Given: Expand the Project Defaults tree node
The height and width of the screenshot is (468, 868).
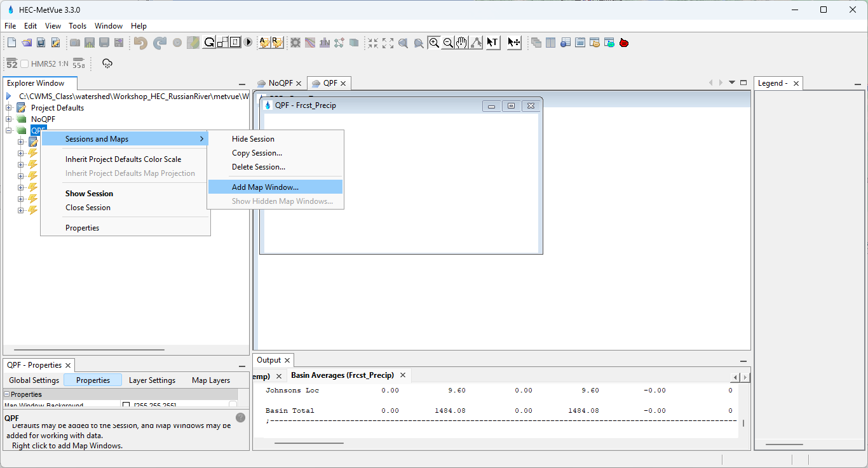Looking at the screenshot, I should pos(9,108).
